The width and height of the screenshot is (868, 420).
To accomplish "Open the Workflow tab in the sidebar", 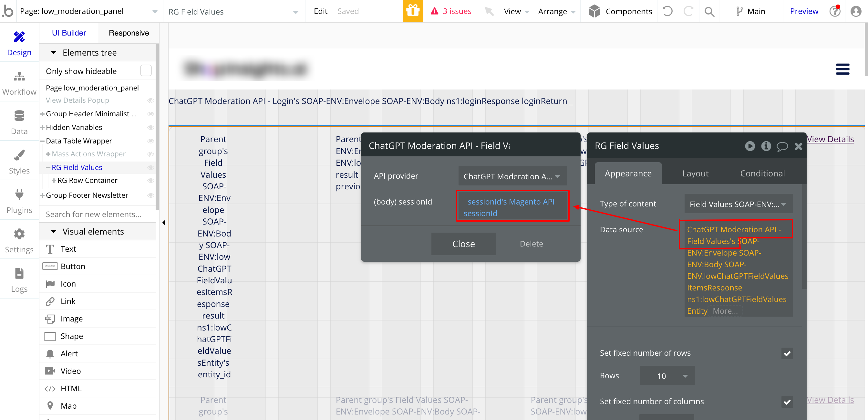I will pyautogui.click(x=19, y=83).
